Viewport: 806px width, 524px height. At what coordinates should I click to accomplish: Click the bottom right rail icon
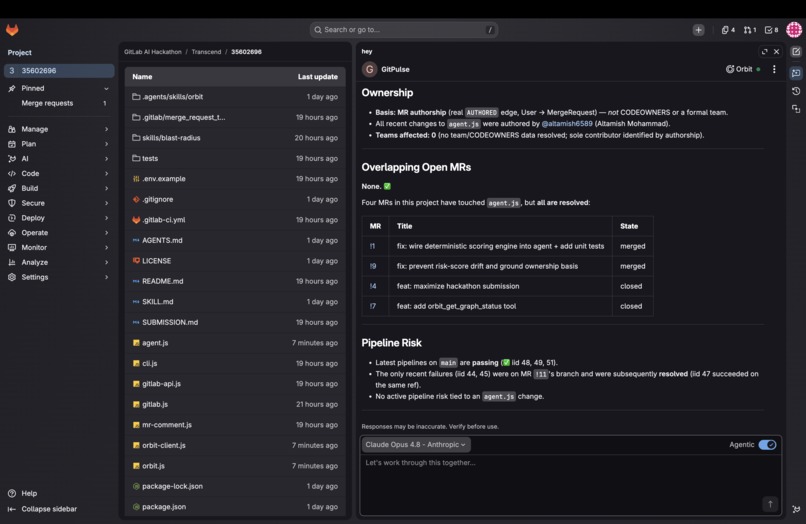(796, 509)
